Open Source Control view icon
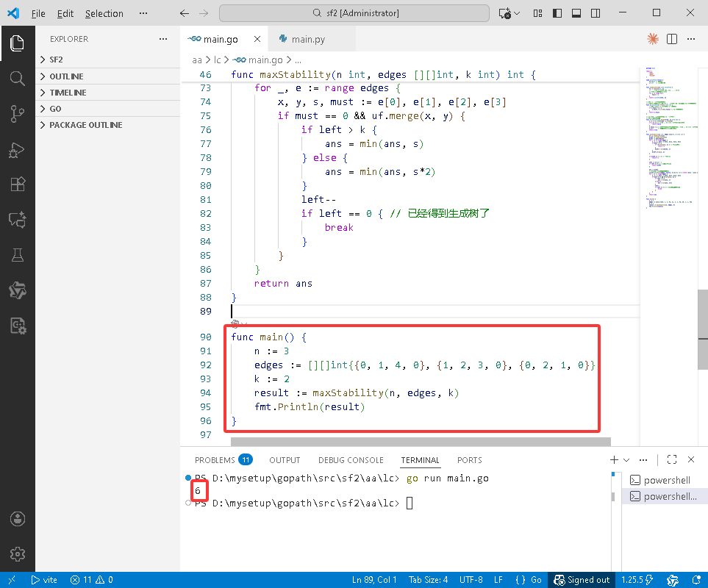708x588 pixels. point(17,114)
